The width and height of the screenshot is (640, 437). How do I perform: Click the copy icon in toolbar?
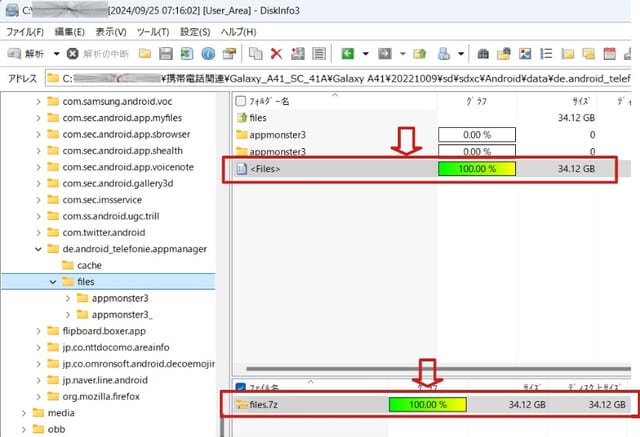[255, 53]
